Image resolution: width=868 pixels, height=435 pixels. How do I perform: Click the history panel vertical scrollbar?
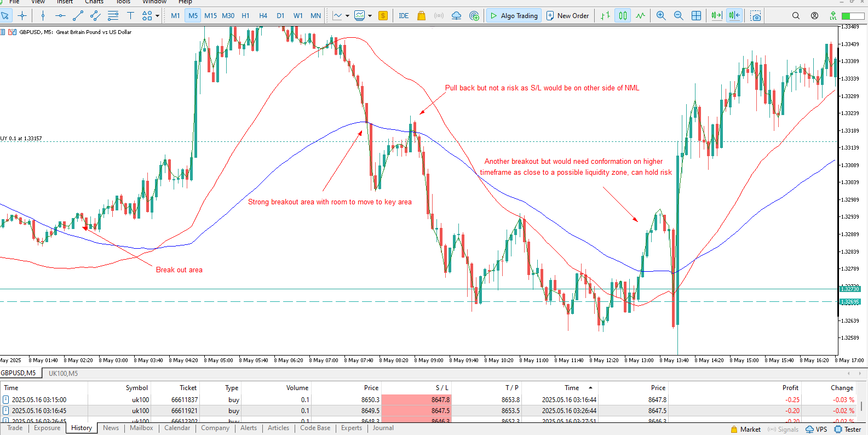(861, 406)
